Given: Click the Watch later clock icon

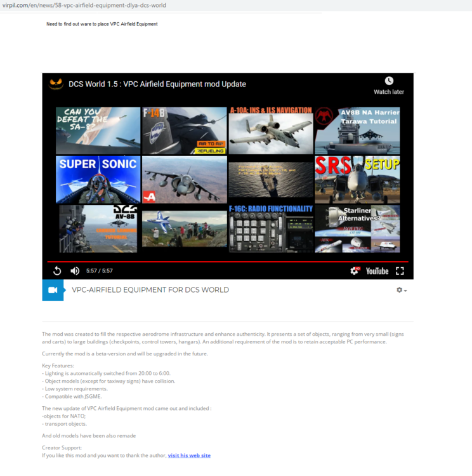Looking at the screenshot, I should click(389, 81).
